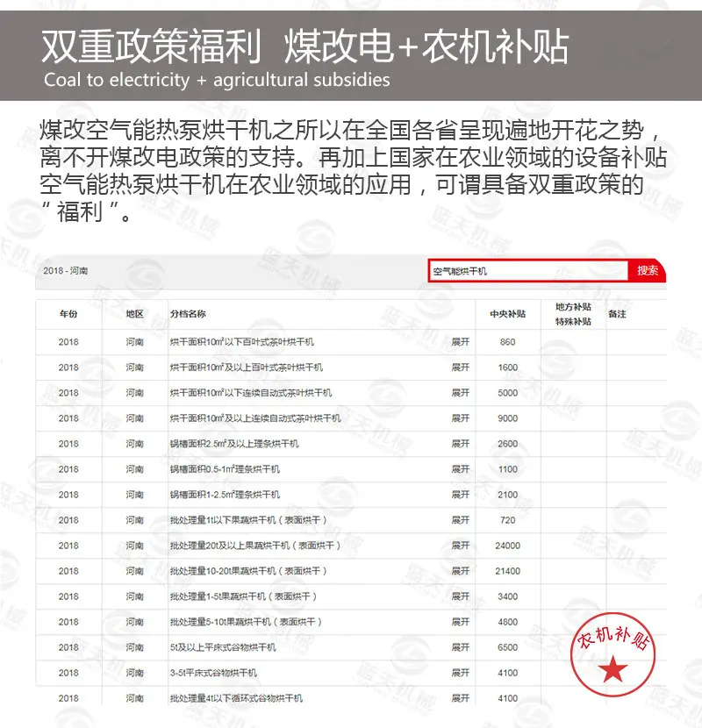Select row name 烘干面积10㎡以下连续自动式茶叶烘干机
This screenshot has height=728, width=702.
click(251, 393)
